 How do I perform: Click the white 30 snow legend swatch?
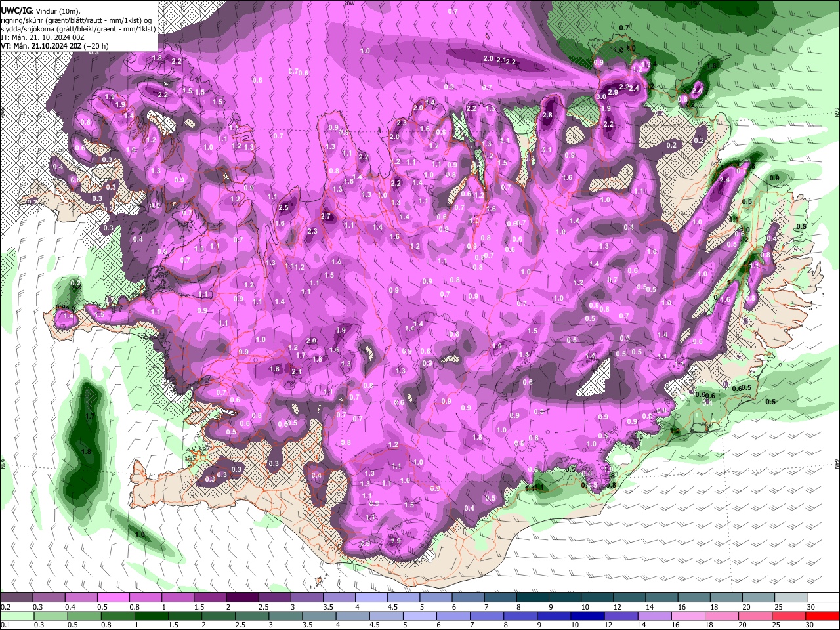coord(822,598)
